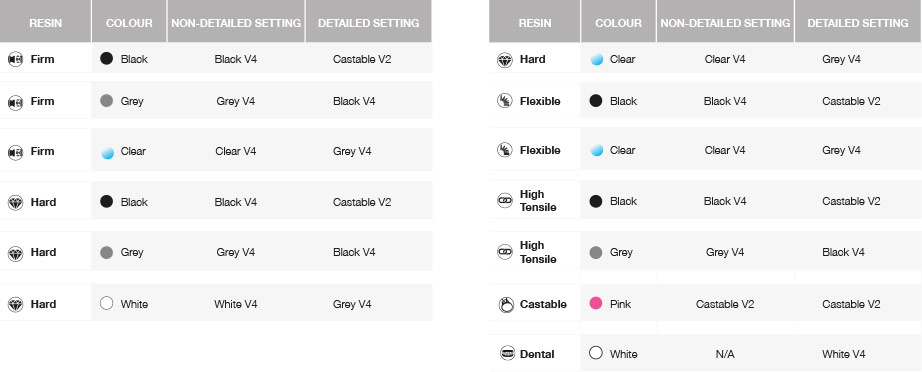Select the pink Castable colour swatch
The image size is (922, 372).
(x=596, y=304)
